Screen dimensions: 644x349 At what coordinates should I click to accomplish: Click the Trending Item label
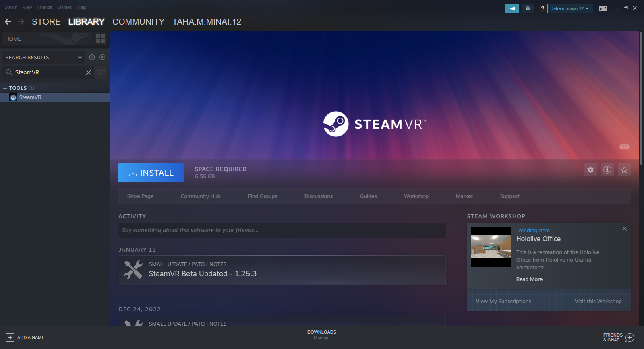[x=533, y=231]
